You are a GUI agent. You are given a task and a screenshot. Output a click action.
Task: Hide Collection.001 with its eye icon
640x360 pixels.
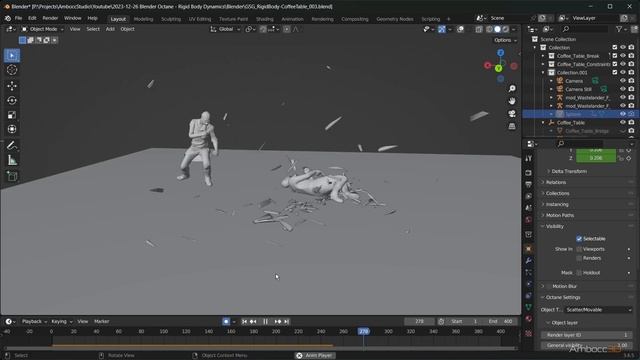click(623, 72)
